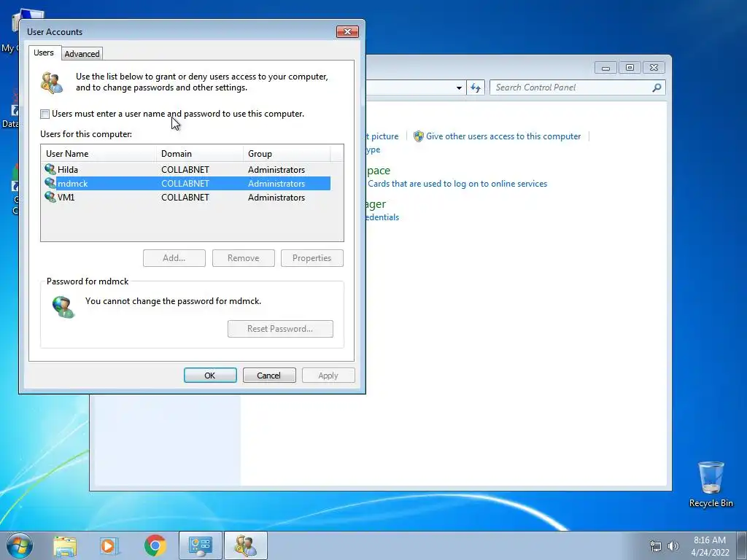Click the COLLABNET domain cell for Hilda
The width and height of the screenshot is (747, 560).
(185, 169)
